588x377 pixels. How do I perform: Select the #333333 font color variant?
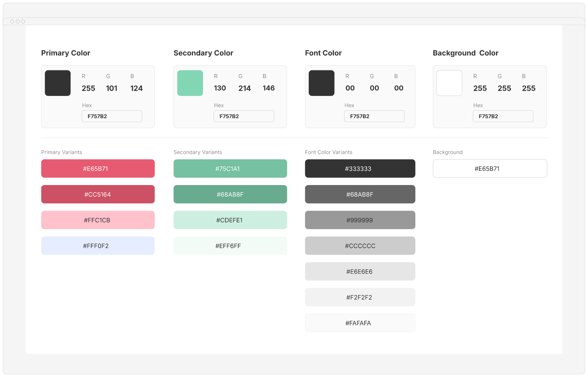[360, 168]
